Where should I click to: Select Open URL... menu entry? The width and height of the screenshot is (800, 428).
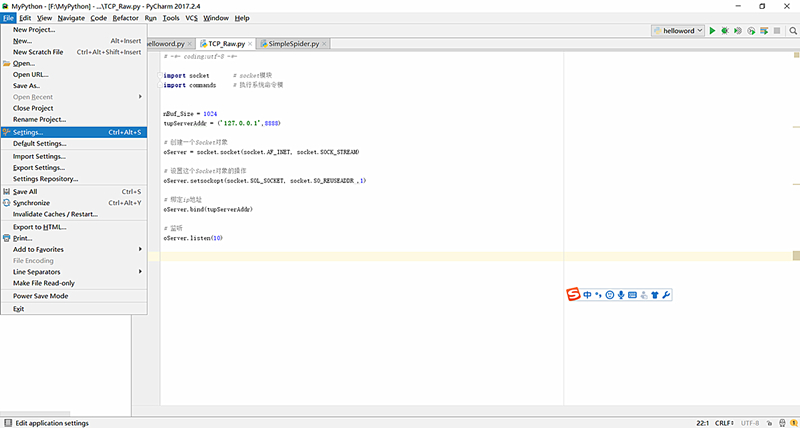74,74
